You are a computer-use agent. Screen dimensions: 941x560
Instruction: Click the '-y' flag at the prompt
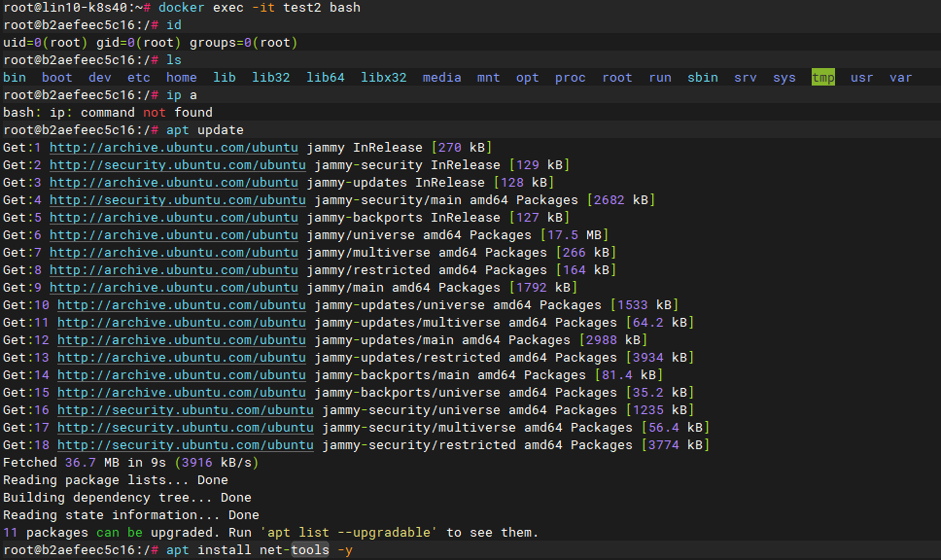click(344, 550)
